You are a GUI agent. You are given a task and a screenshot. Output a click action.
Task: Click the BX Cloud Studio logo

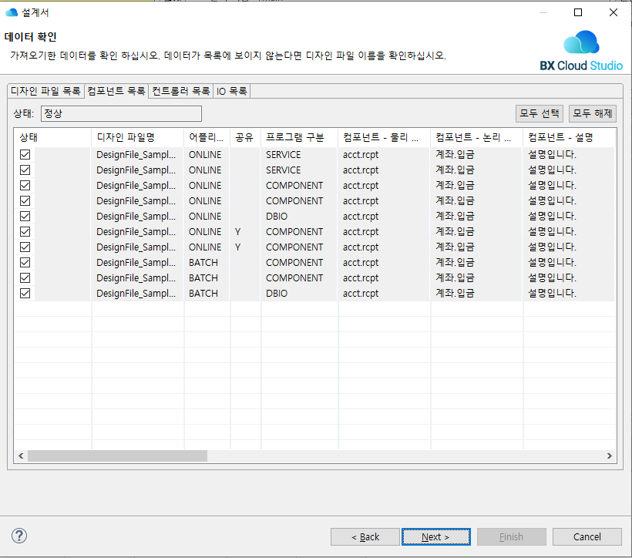point(581,51)
